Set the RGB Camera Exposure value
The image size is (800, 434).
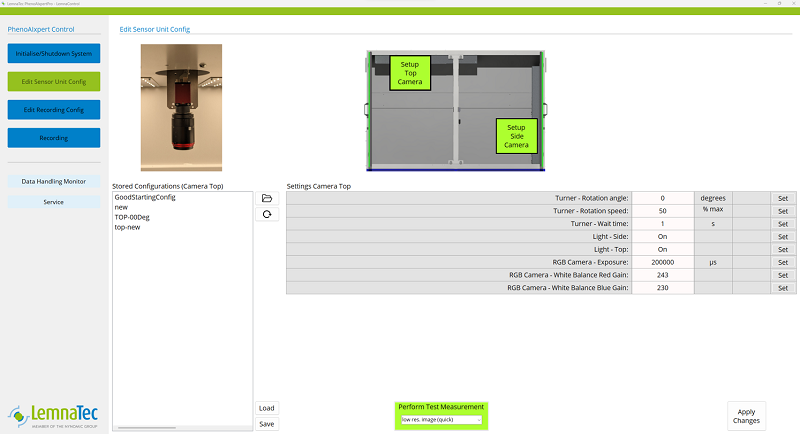click(x=783, y=262)
